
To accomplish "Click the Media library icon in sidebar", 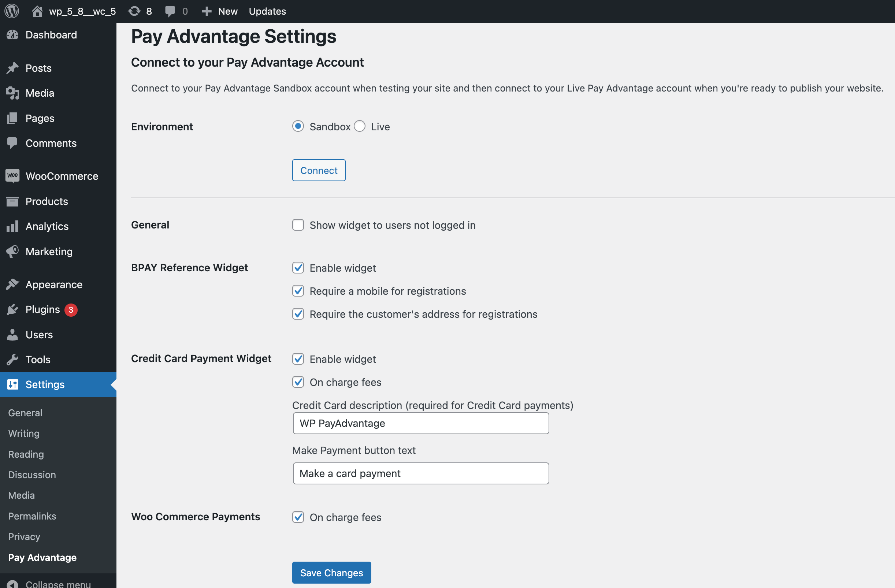I will click(x=12, y=93).
